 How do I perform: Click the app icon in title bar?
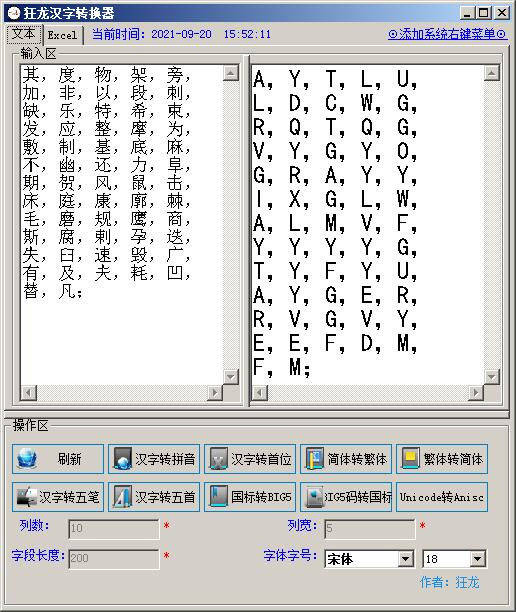click(13, 13)
